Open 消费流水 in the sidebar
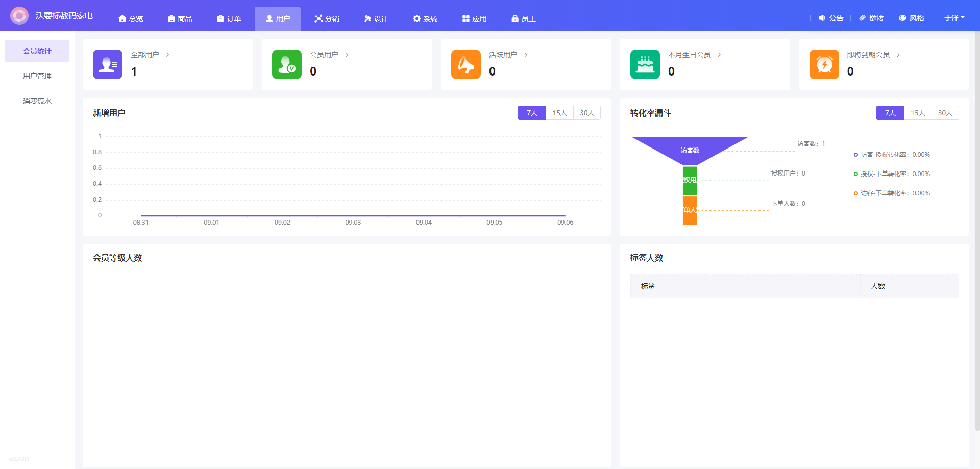 [37, 101]
